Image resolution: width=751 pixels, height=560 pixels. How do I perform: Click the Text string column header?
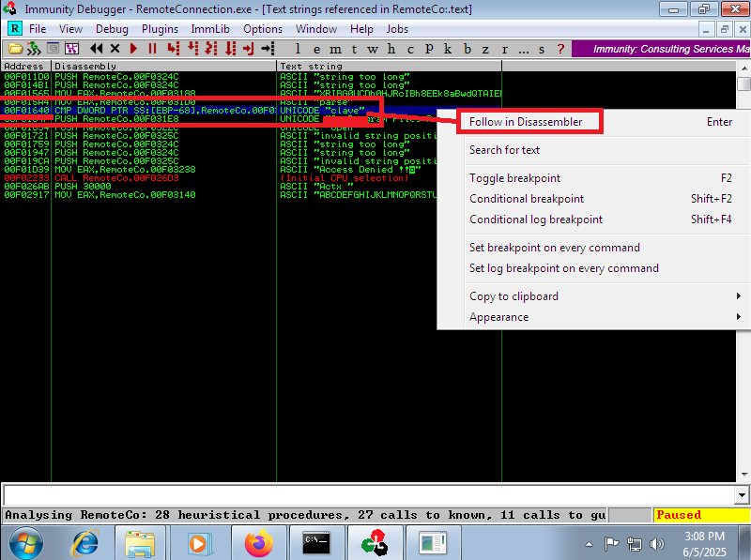point(390,66)
